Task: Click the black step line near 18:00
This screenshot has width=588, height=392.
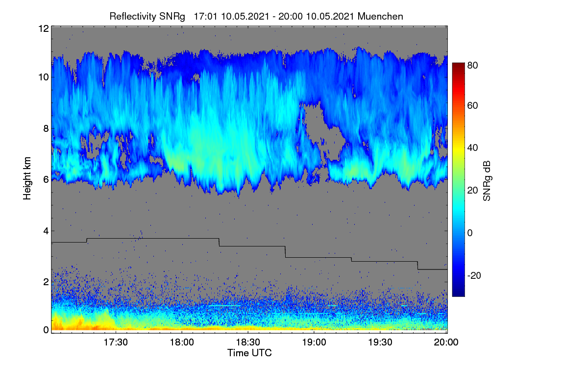Action: point(182,239)
